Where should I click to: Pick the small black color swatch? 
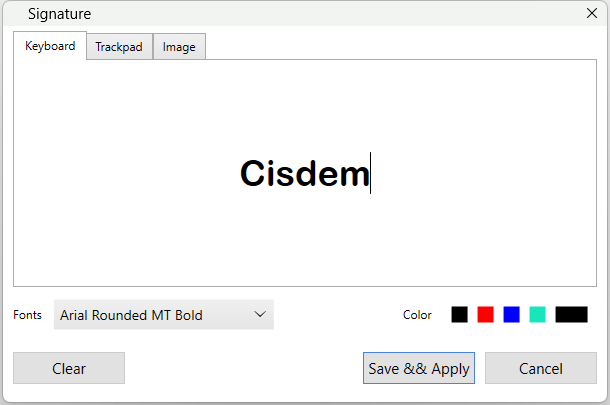pos(459,315)
